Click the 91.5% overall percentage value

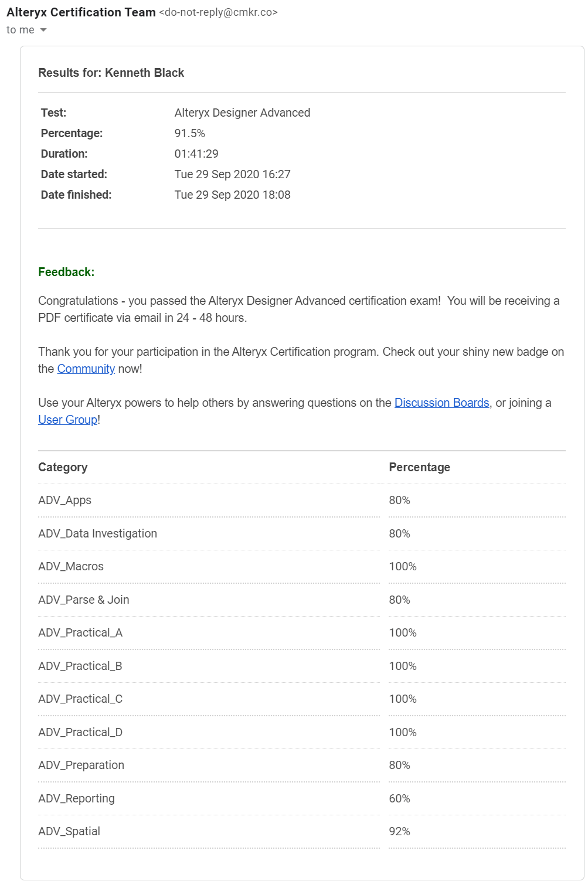(x=189, y=133)
